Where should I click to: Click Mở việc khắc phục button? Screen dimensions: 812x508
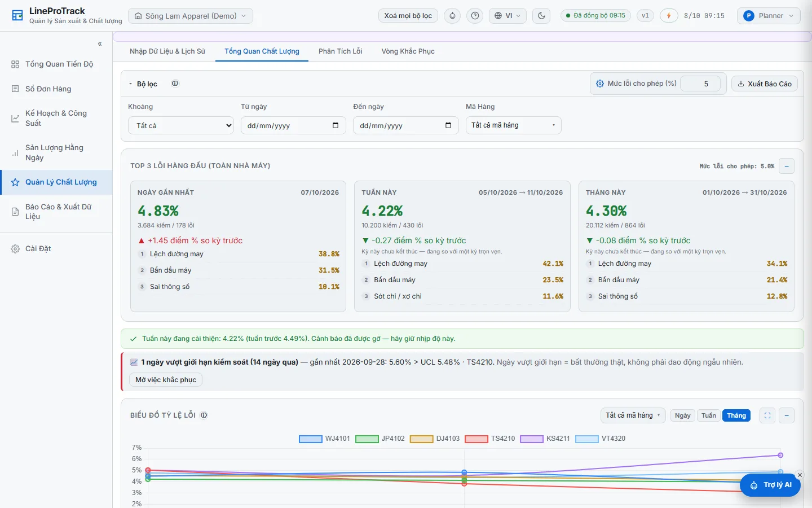point(166,380)
